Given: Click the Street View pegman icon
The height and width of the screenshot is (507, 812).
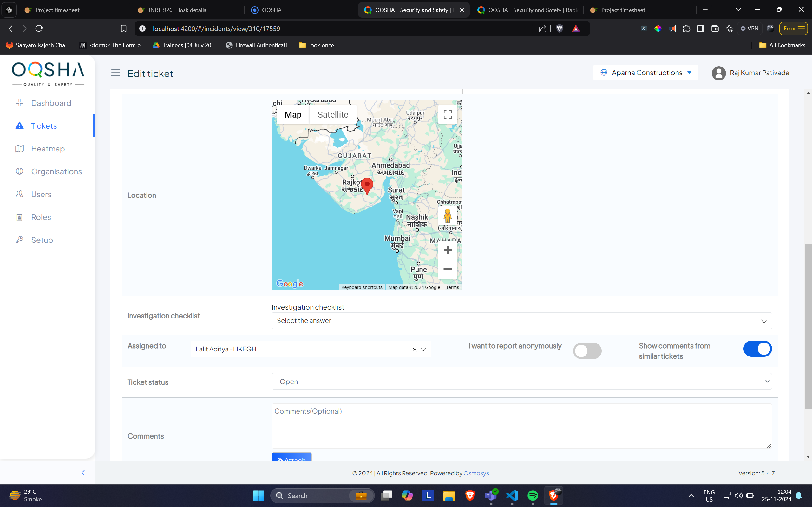Looking at the screenshot, I should [x=447, y=215].
